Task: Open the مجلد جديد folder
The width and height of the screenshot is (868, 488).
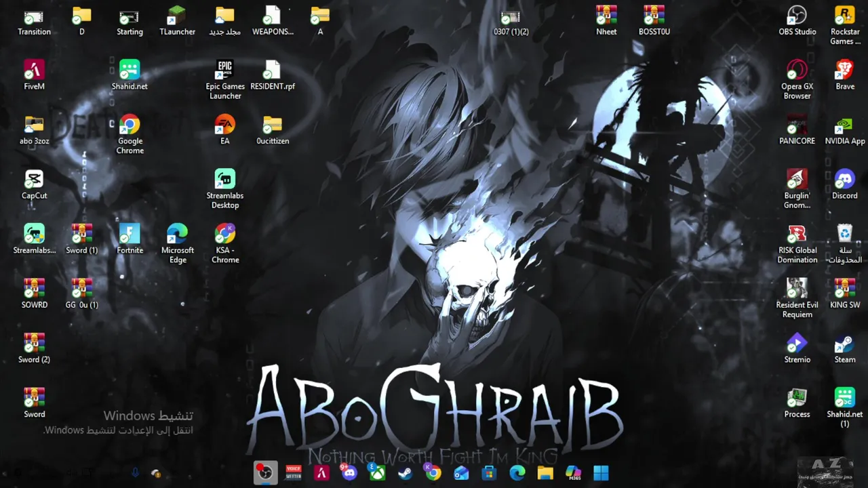Action: coord(225,21)
